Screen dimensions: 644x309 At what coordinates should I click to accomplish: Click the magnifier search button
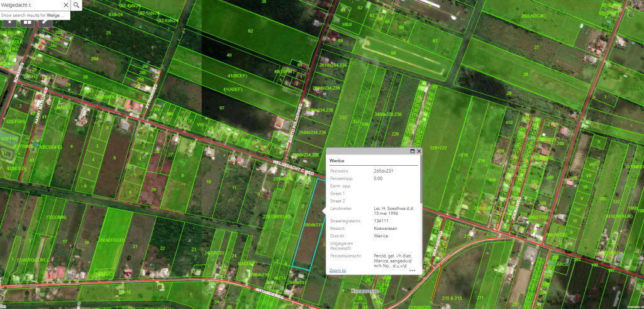point(76,5)
